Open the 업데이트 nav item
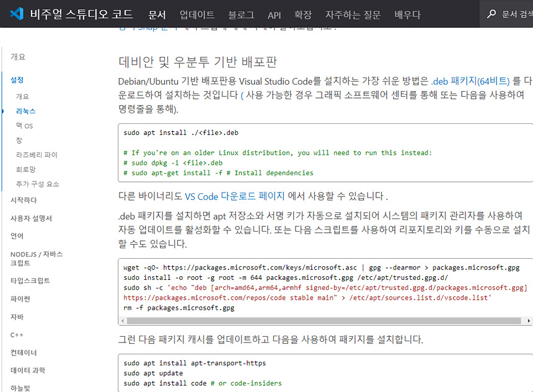This screenshot has height=392, width=533. [x=197, y=15]
